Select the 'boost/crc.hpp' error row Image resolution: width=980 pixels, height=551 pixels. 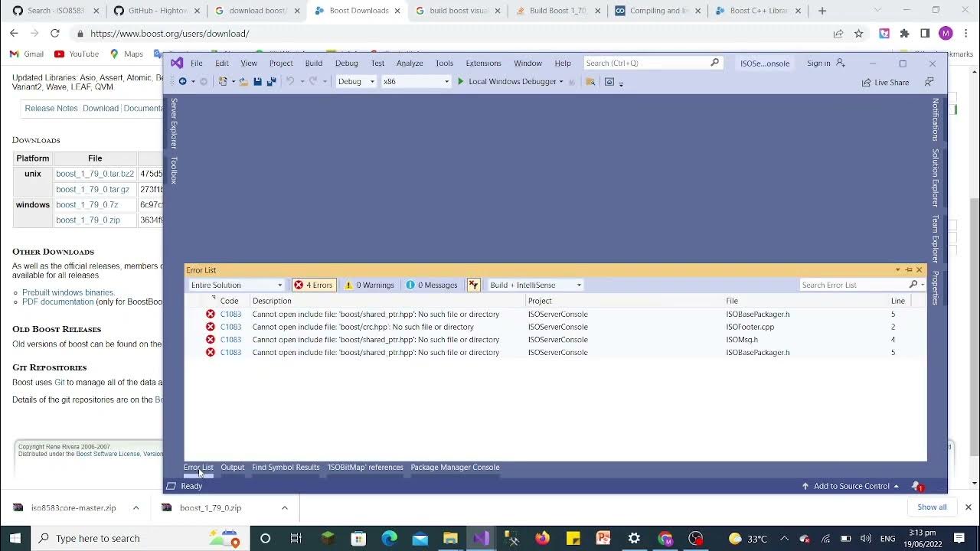(x=555, y=327)
